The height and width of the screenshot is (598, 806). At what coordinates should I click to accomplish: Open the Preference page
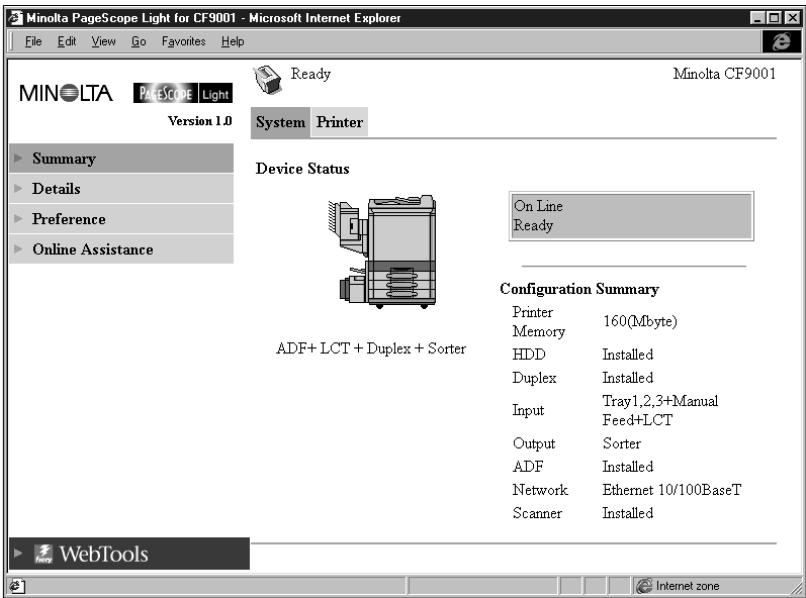[121, 219]
